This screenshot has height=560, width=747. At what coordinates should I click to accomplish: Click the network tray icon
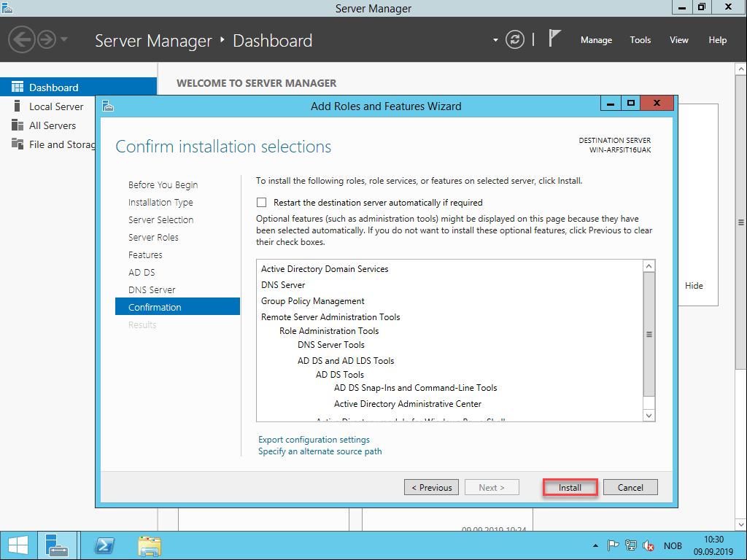[631, 545]
